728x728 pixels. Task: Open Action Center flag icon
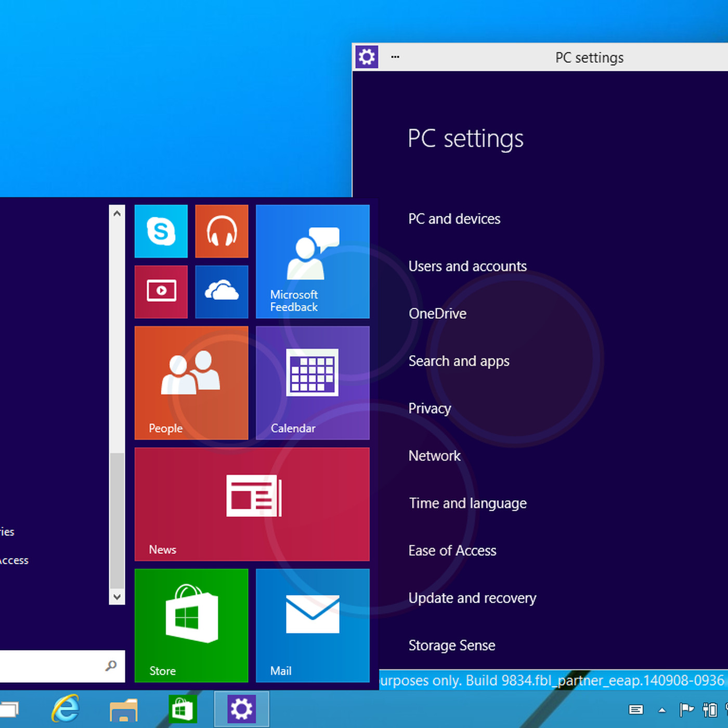[686, 709]
